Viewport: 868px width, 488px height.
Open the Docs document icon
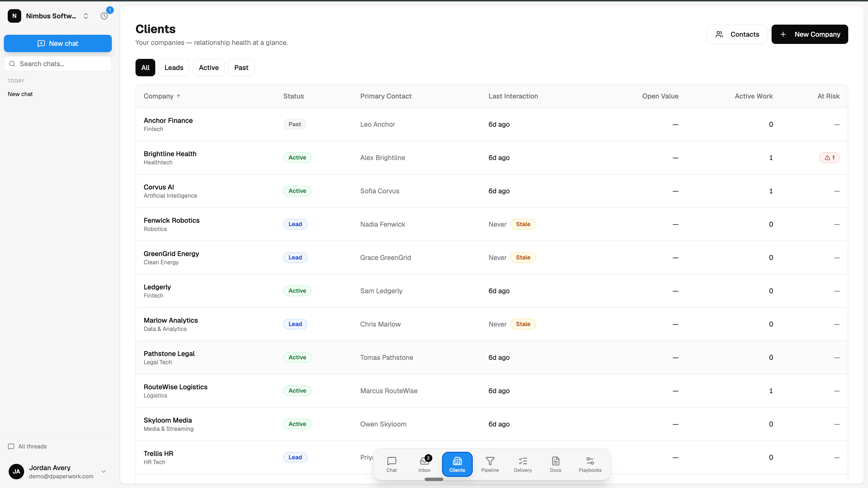pyautogui.click(x=556, y=464)
